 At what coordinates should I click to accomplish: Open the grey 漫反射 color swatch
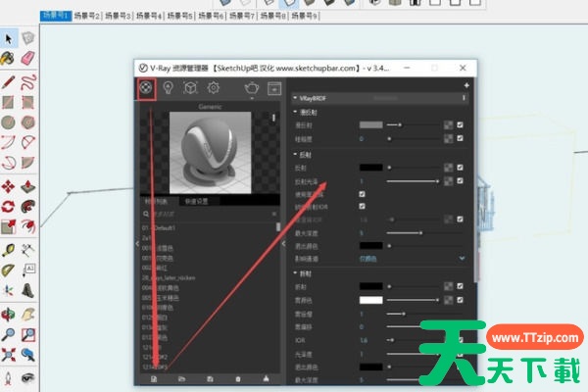(370, 124)
